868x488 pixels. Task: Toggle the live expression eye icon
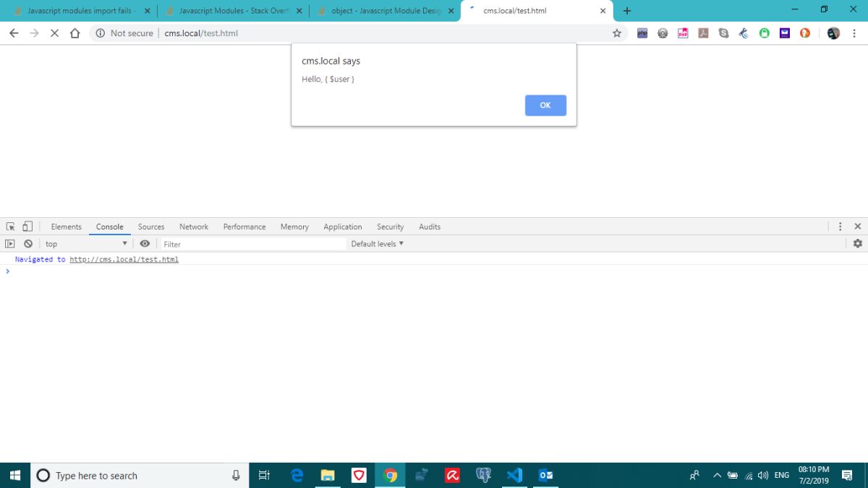pyautogui.click(x=145, y=244)
